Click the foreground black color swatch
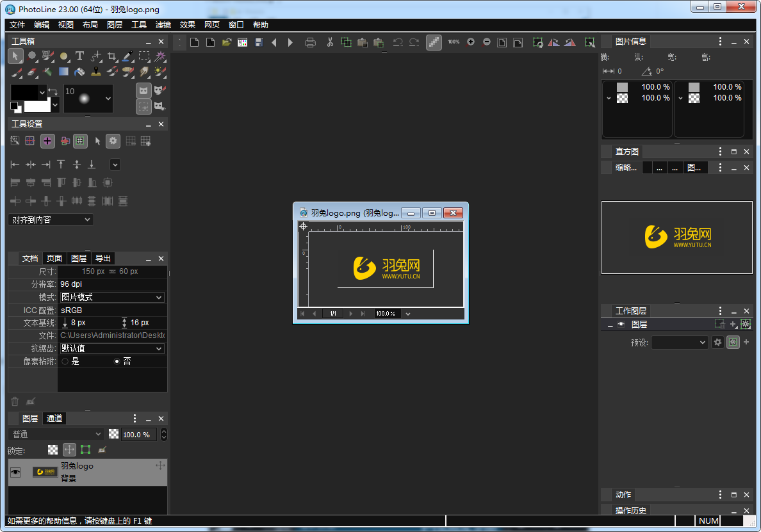The width and height of the screenshot is (761, 532). (x=24, y=92)
